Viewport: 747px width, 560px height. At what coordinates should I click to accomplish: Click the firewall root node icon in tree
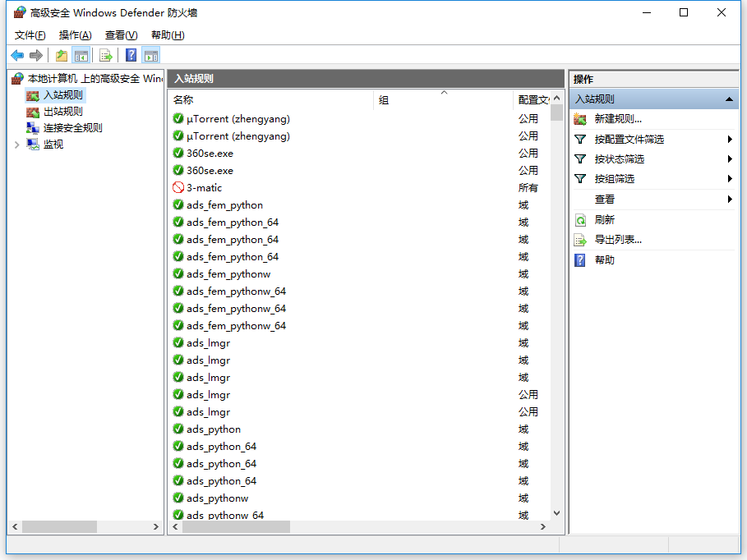(x=17, y=79)
